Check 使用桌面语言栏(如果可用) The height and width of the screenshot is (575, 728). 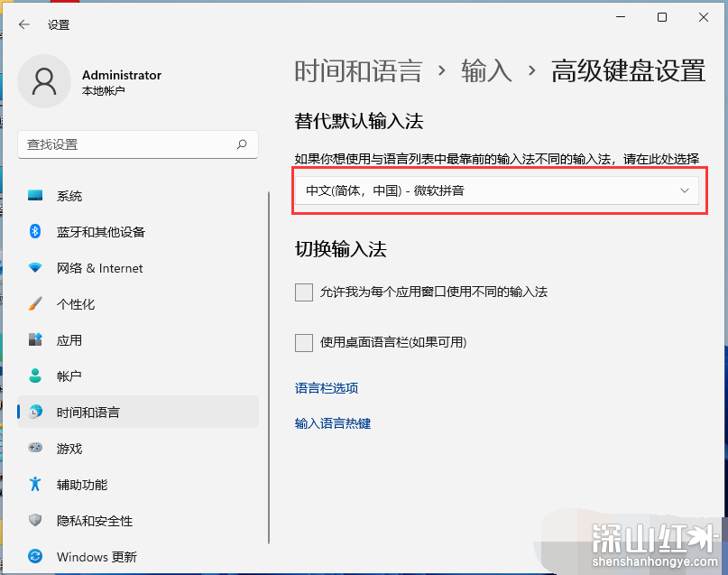[x=304, y=342]
